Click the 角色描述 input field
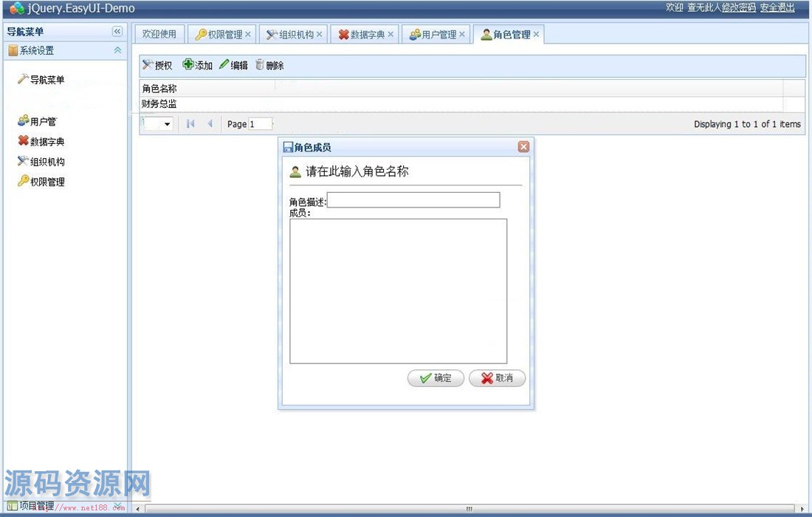 (413, 200)
